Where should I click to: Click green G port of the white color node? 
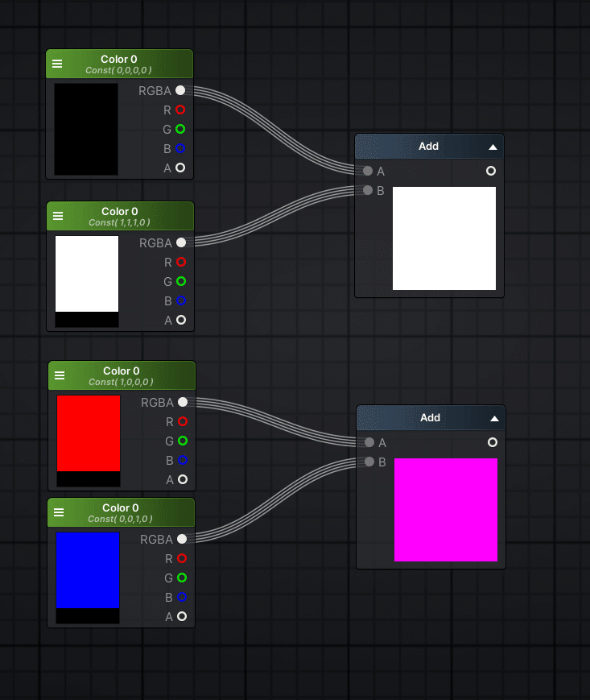pyautogui.click(x=181, y=281)
